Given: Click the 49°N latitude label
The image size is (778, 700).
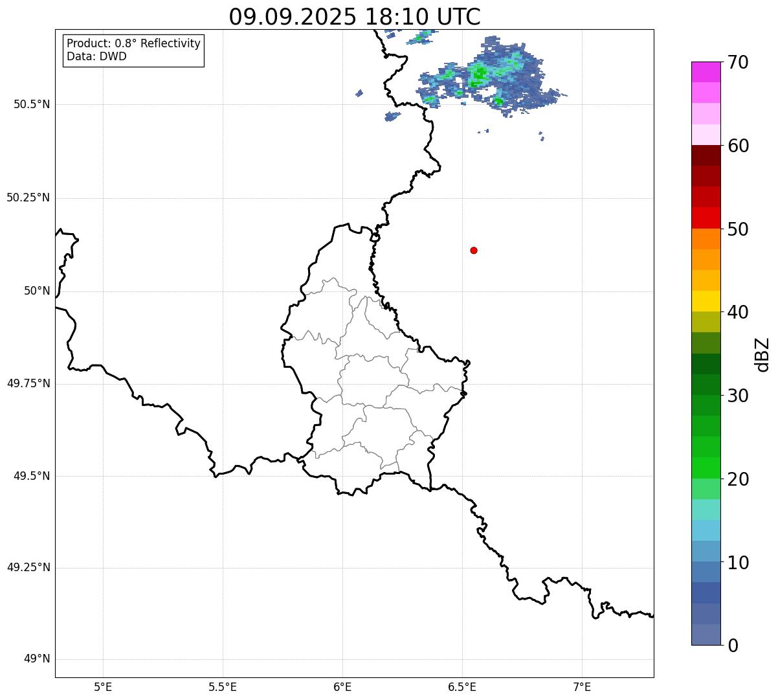Looking at the screenshot, I should pyautogui.click(x=37, y=659).
